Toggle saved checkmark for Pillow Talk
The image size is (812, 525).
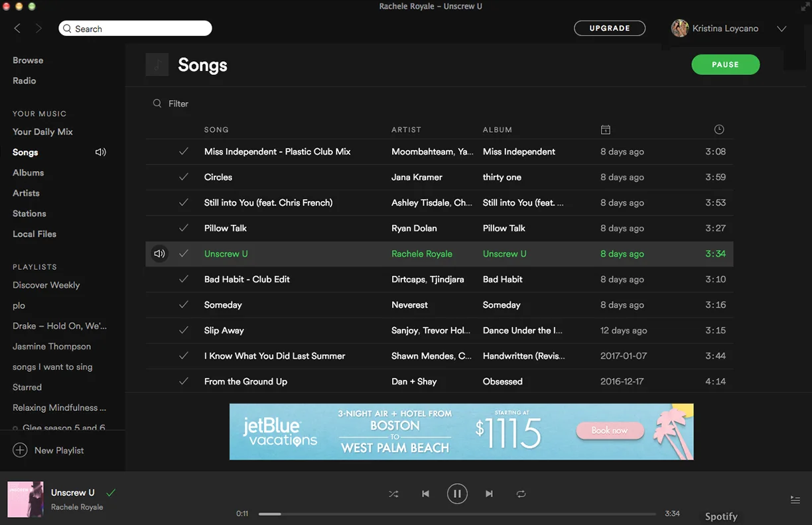[184, 229]
